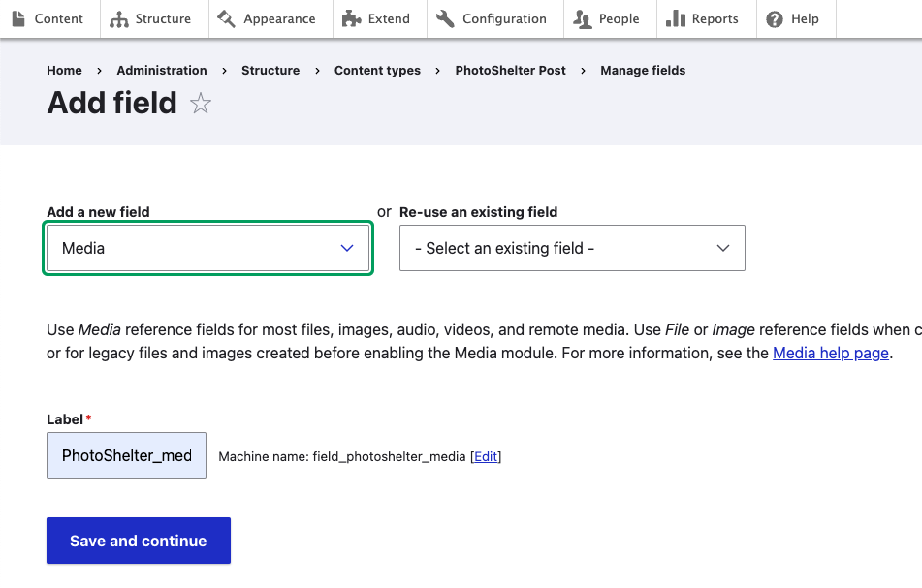Open the Appearance menu

click(270, 18)
